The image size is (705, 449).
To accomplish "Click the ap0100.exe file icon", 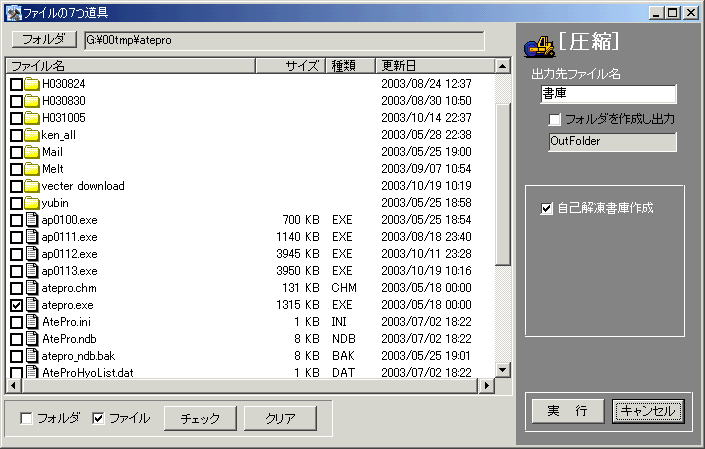I will pos(32,220).
